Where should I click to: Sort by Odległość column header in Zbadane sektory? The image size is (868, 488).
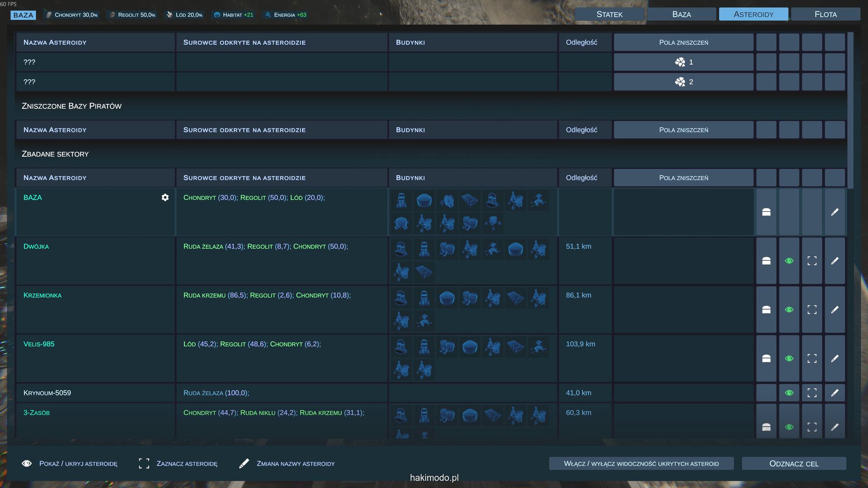pos(581,178)
